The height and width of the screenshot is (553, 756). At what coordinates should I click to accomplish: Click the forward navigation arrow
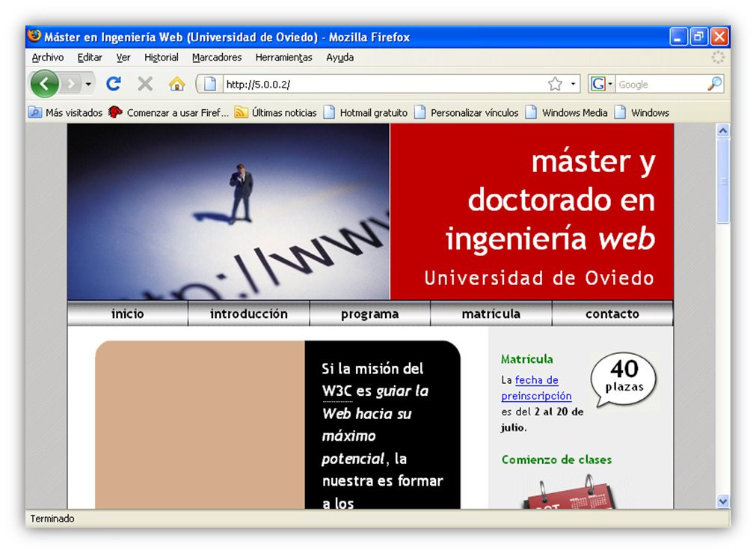[x=71, y=84]
